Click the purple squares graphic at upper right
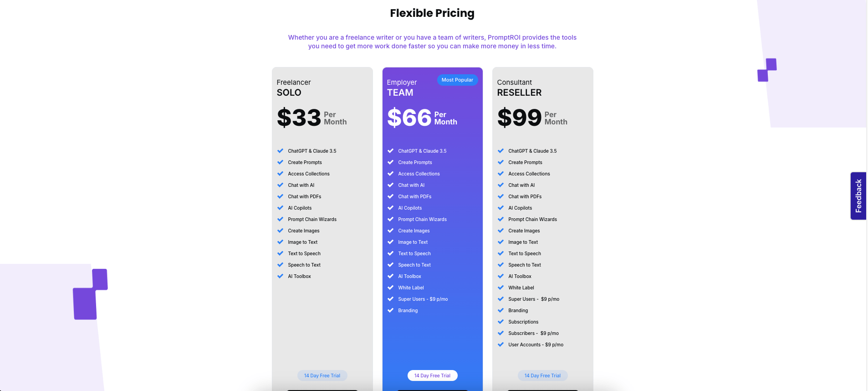Screen dimensions: 868x391 click(767, 70)
